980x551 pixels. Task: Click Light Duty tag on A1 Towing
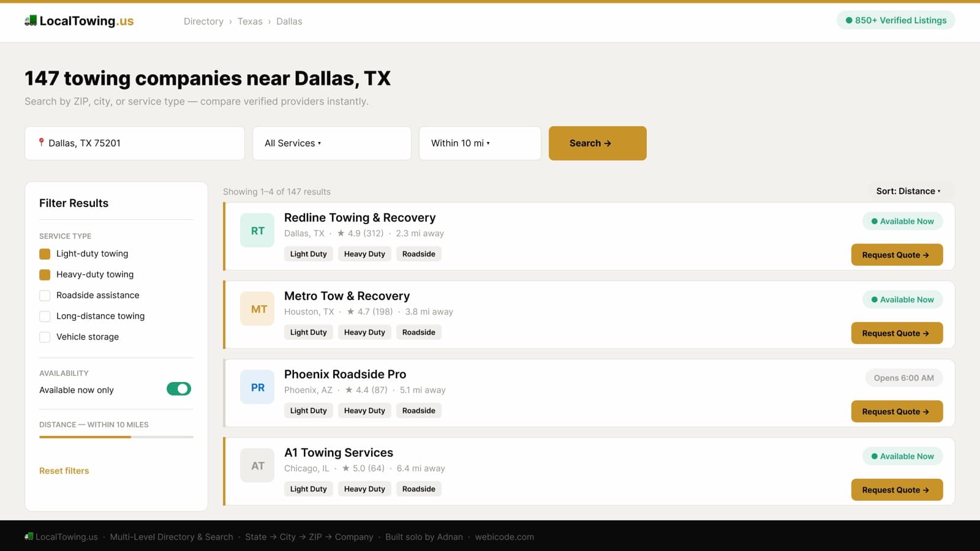(309, 489)
